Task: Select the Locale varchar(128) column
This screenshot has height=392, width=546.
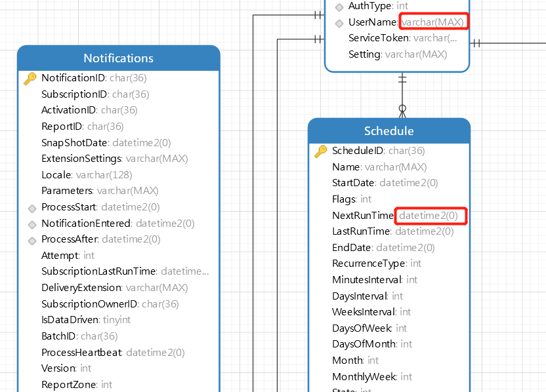Action: pos(87,175)
